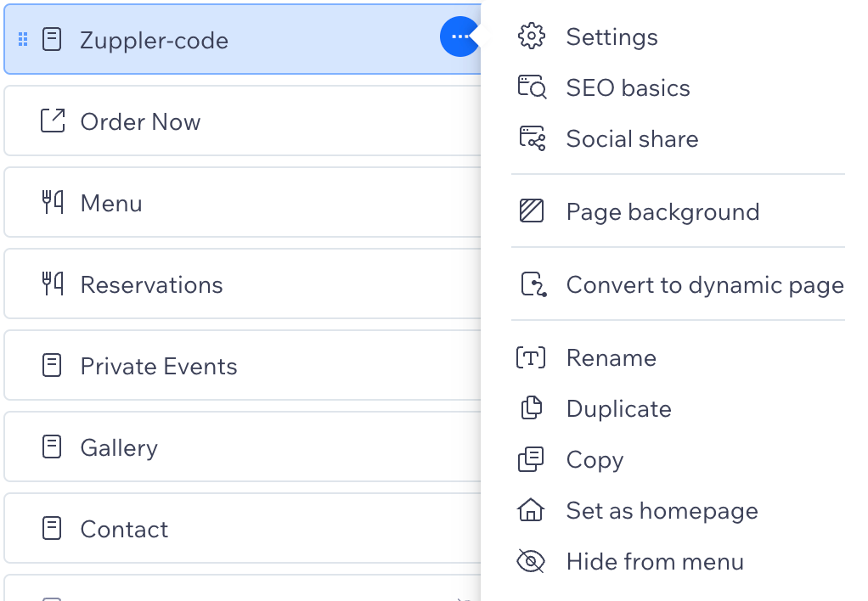
Task: Select the Zuppler-code page label
Action: point(154,41)
